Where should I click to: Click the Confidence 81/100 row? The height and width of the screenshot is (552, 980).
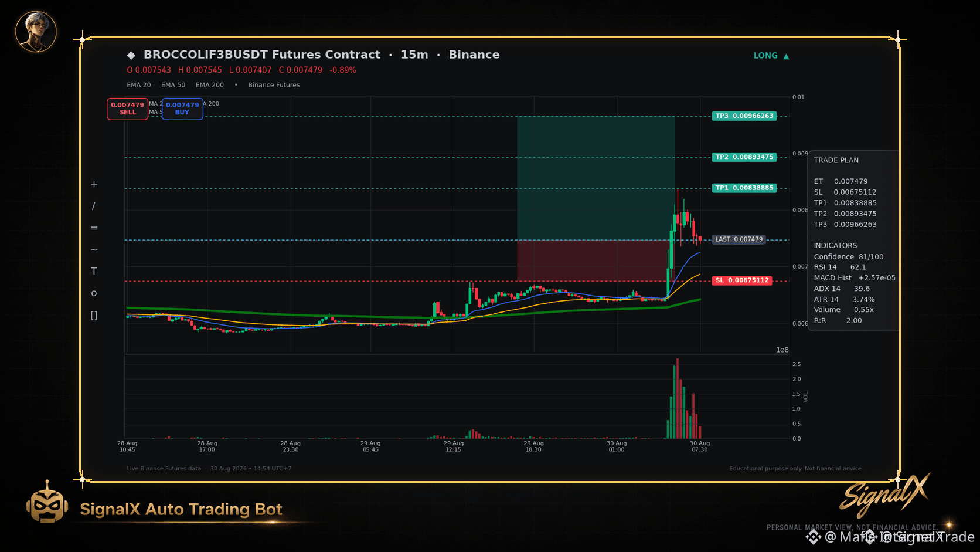tap(848, 257)
